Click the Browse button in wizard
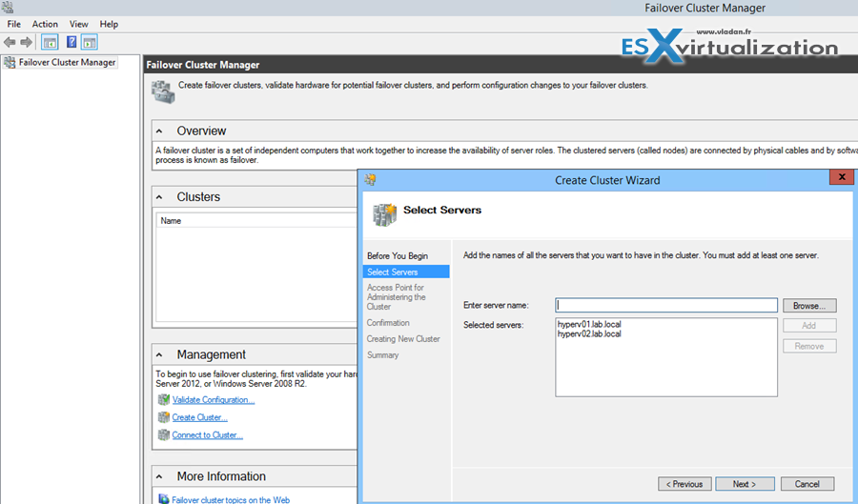The width and height of the screenshot is (858, 504). (809, 306)
